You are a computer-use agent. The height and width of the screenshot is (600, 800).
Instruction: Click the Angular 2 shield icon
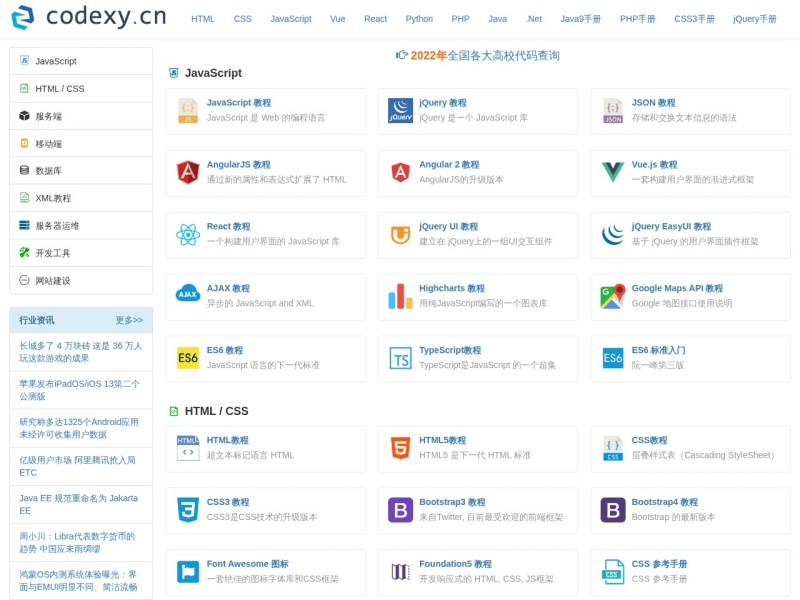coord(401,172)
